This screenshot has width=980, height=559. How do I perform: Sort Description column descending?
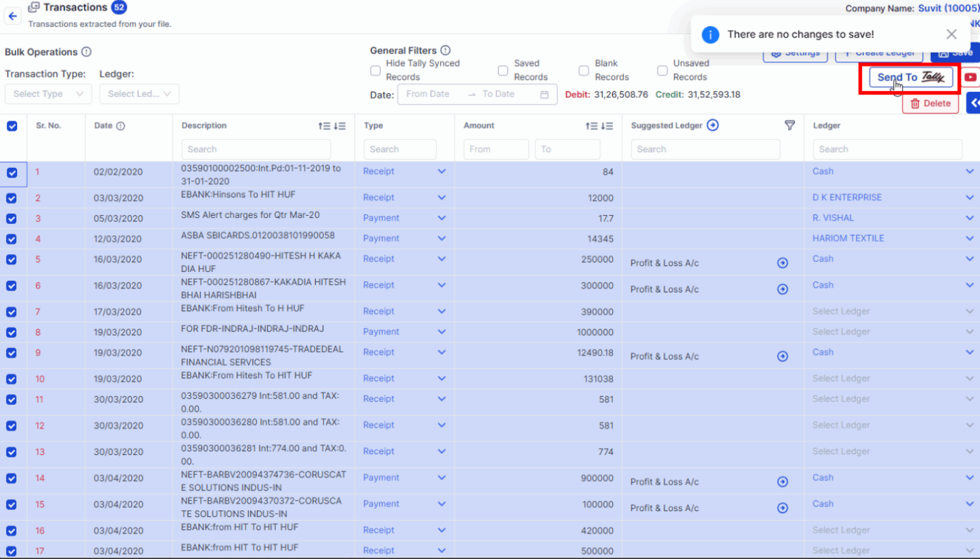click(x=340, y=126)
